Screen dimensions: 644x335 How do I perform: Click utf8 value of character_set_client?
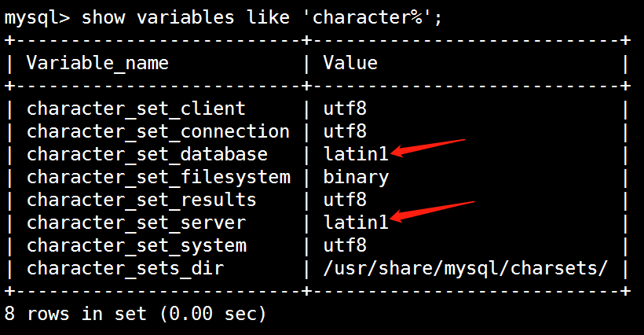tap(345, 109)
